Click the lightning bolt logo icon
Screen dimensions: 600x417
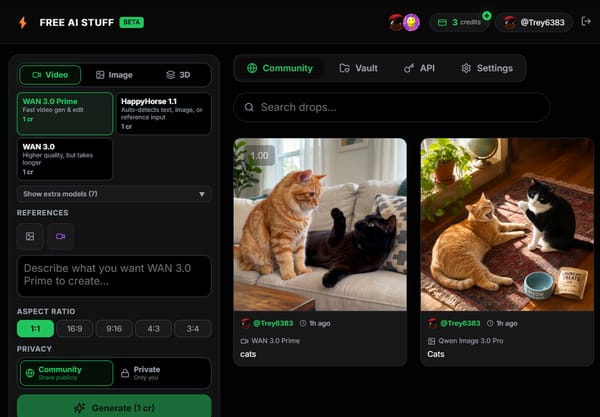(x=23, y=23)
